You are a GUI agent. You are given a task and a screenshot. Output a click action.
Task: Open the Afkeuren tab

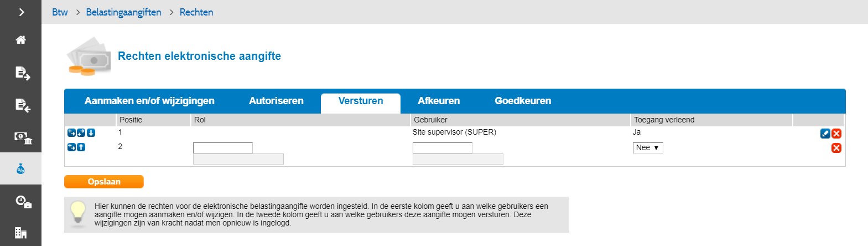point(439,101)
